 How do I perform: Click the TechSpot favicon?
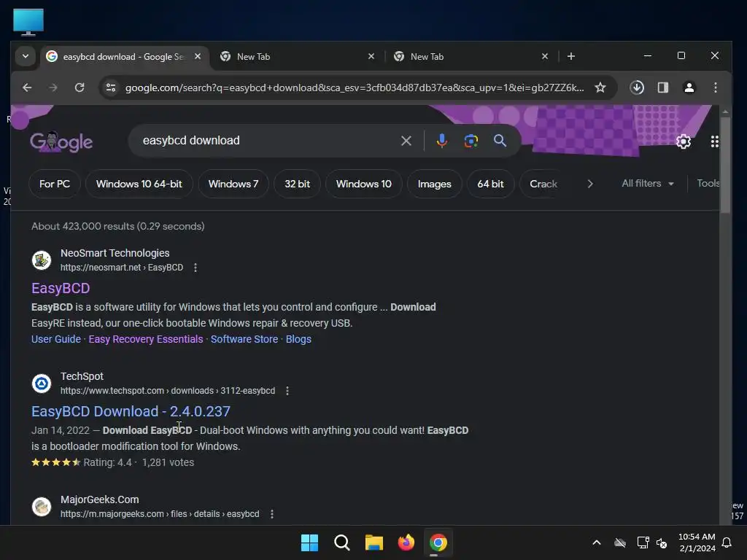(42, 384)
